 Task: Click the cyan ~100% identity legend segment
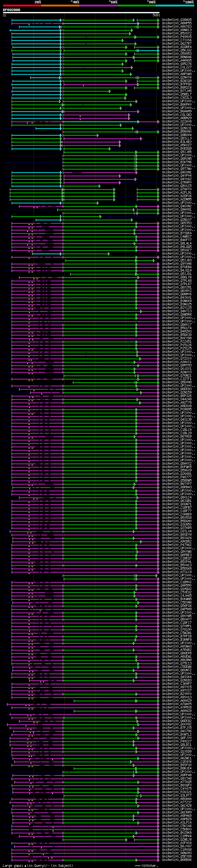point(175,6)
